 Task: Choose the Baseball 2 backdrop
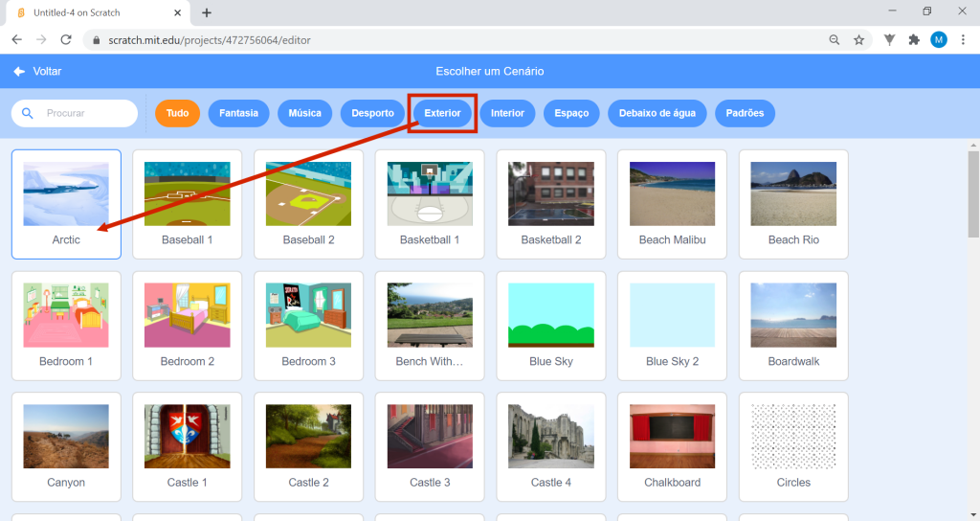coord(309,204)
